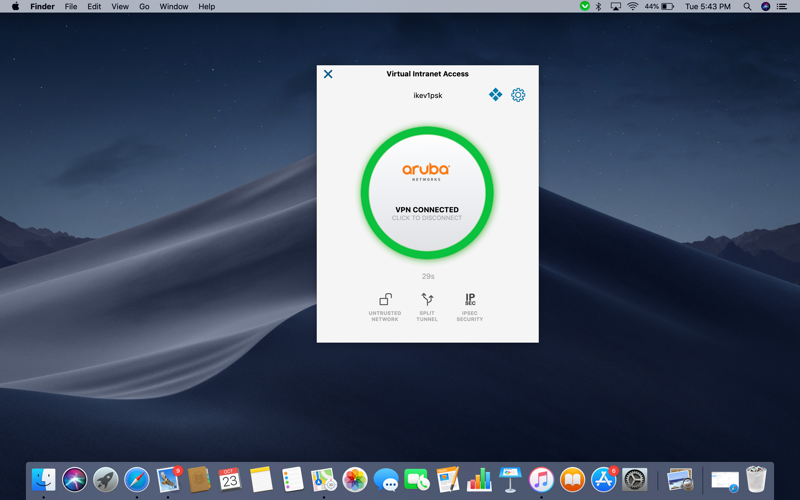
Task: Open iBooks orange book icon
Action: pos(572,480)
